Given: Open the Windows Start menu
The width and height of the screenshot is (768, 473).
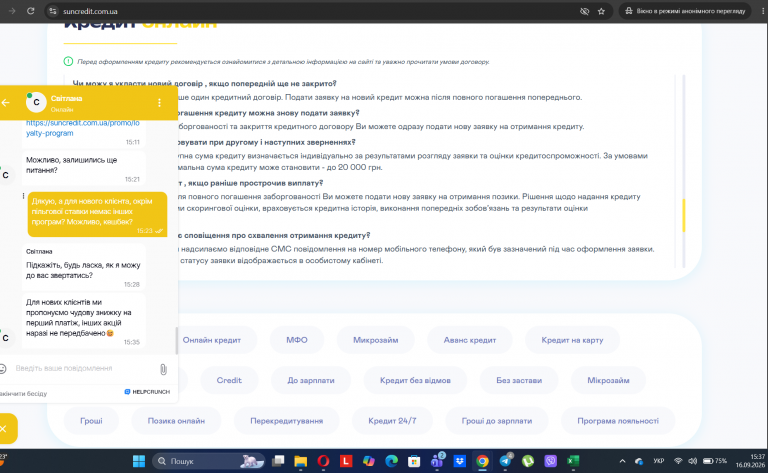Looking at the screenshot, I should 139,461.
